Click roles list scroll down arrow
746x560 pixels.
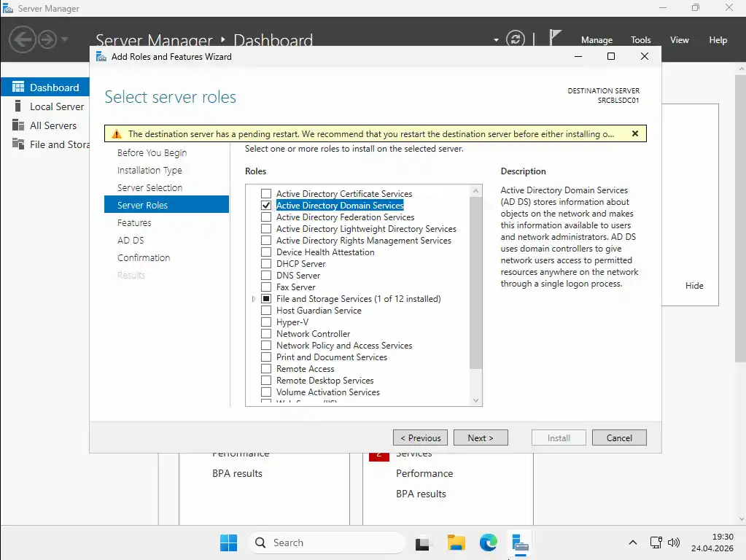tap(475, 400)
